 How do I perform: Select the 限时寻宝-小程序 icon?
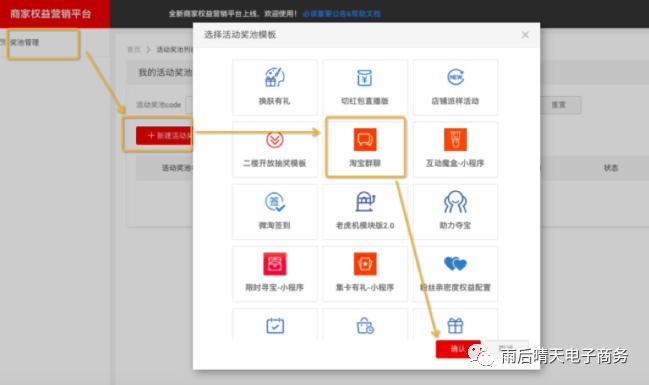click(274, 264)
